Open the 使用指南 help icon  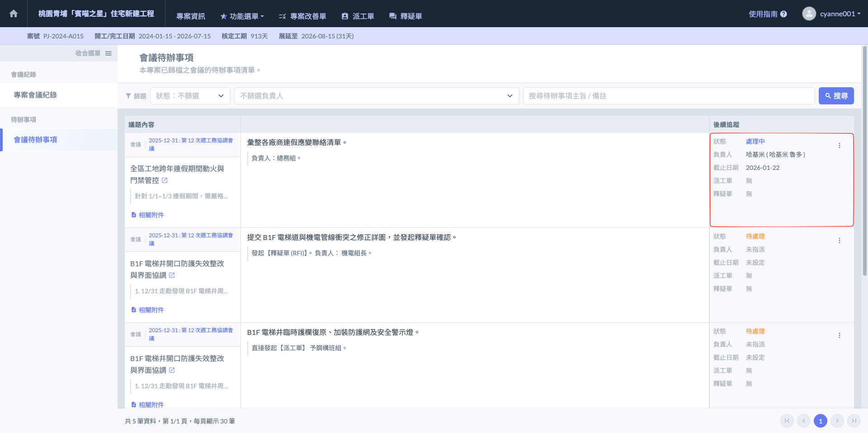pyautogui.click(x=783, y=14)
